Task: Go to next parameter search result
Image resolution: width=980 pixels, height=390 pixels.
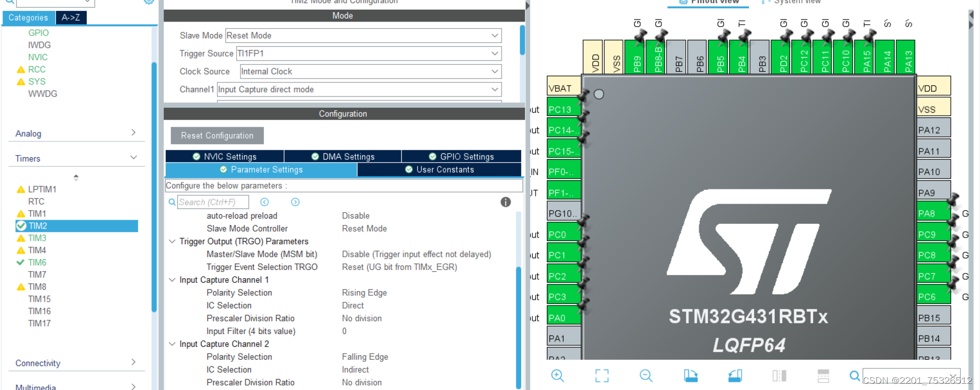Action: 295,202
